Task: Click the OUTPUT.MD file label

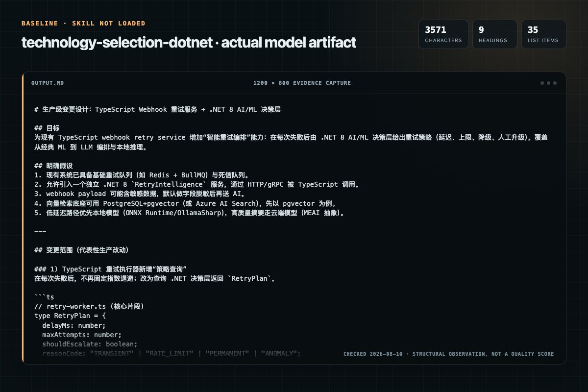Action: click(x=48, y=83)
